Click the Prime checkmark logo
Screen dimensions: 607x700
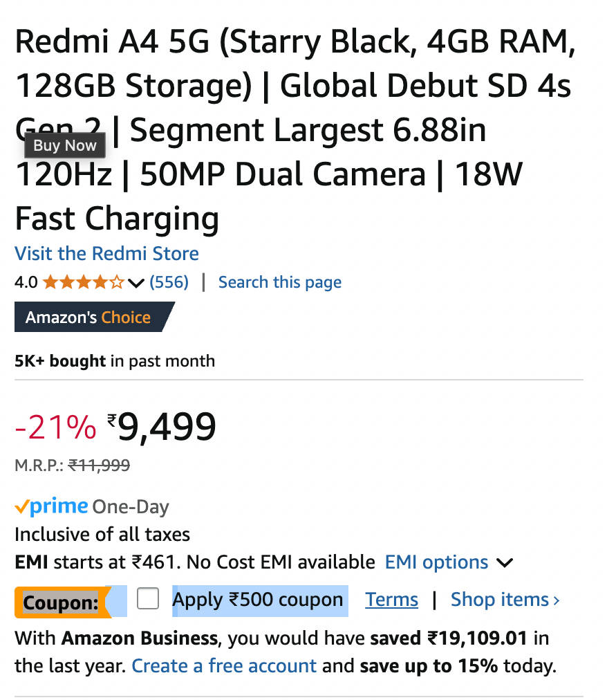pyautogui.click(x=51, y=507)
